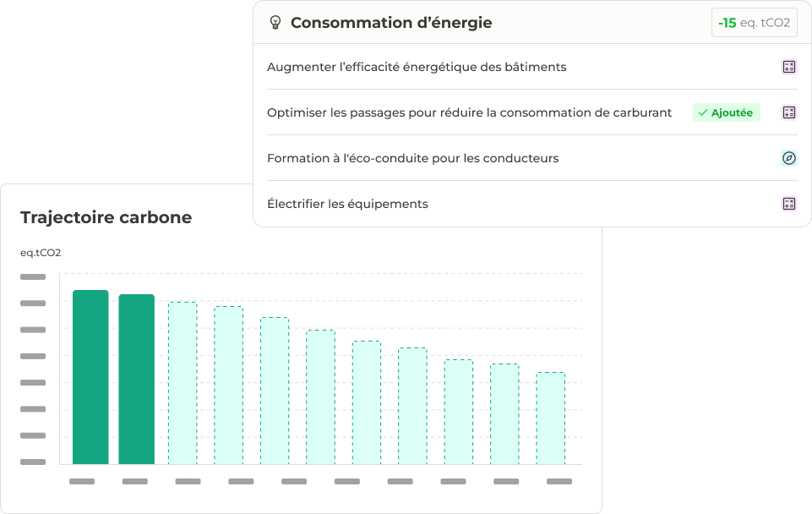Click the -15 eq. tCO2 badge
The width and height of the screenshot is (812, 514).
point(754,23)
